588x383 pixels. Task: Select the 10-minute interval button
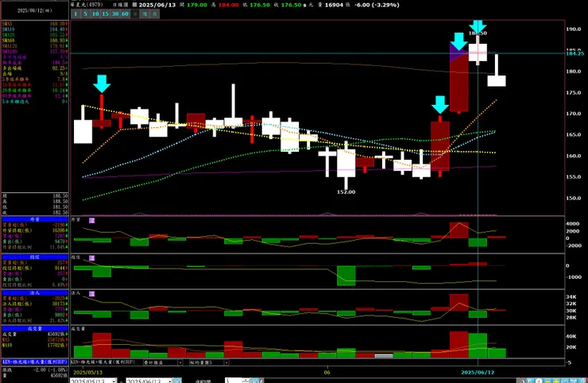pos(95,14)
